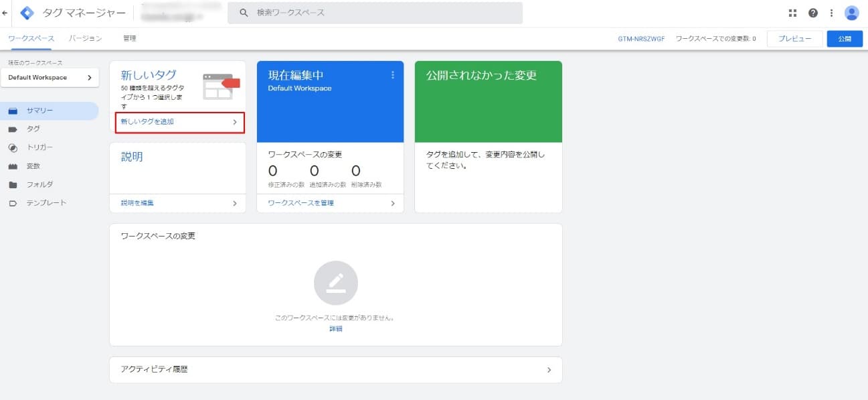Click the 検索ワークスペース search field
Viewport: 868px width, 400px height.
point(375,13)
